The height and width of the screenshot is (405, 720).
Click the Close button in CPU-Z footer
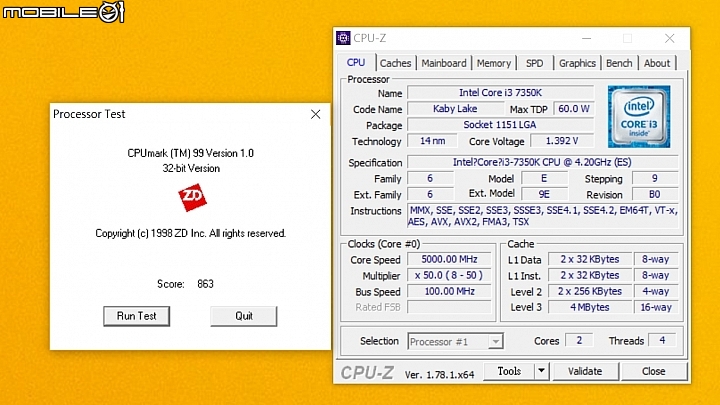click(653, 371)
